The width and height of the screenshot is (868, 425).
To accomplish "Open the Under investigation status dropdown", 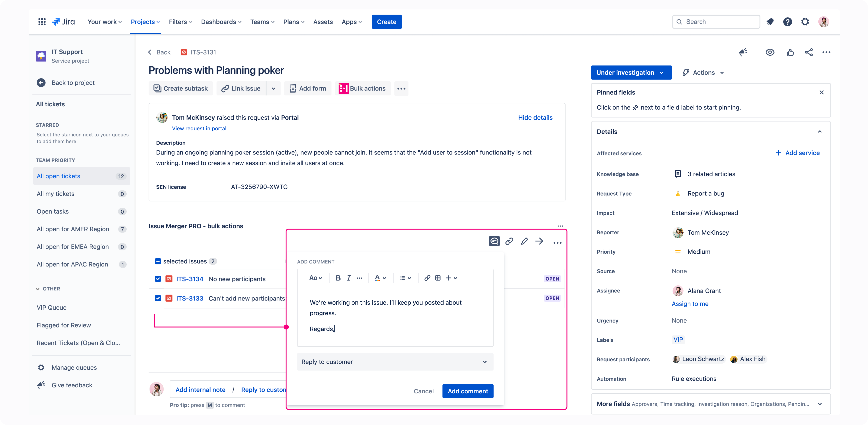I will pos(631,73).
